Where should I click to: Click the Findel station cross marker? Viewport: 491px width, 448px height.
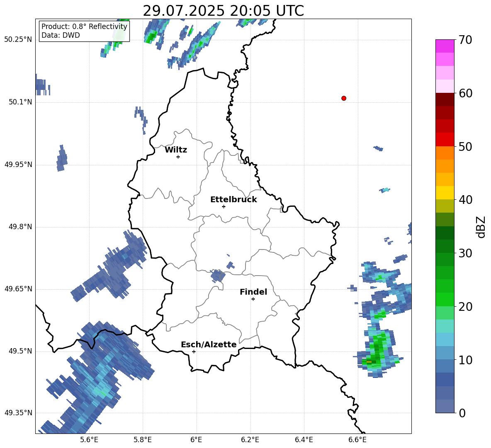253,299
